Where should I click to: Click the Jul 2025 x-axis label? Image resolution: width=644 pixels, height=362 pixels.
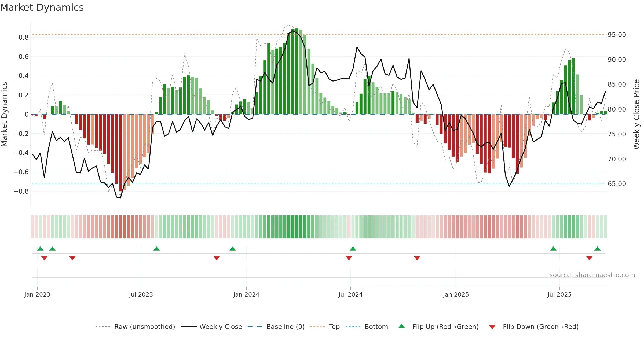(559, 294)
